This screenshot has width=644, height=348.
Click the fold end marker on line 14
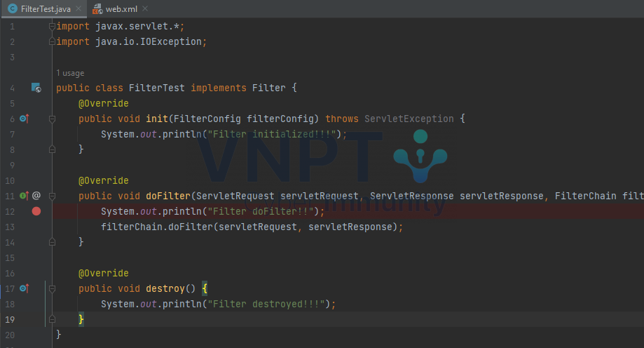click(x=52, y=242)
